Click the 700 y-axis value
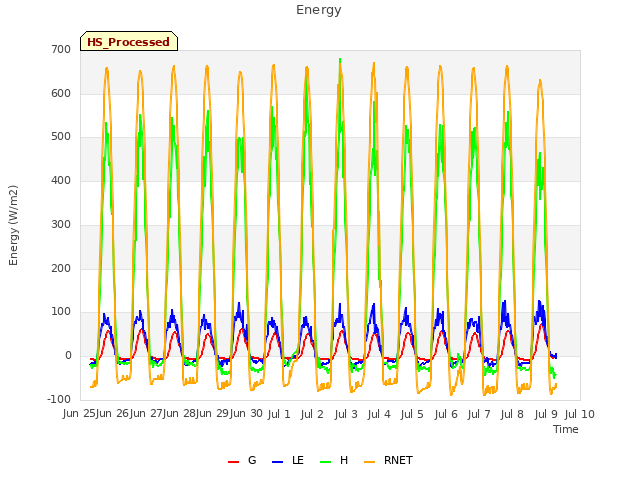This screenshot has width=640, height=480. [x=61, y=49]
